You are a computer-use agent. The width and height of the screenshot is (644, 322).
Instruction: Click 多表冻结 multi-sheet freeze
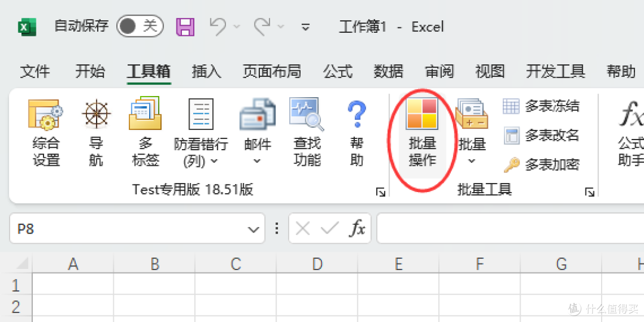[541, 106]
